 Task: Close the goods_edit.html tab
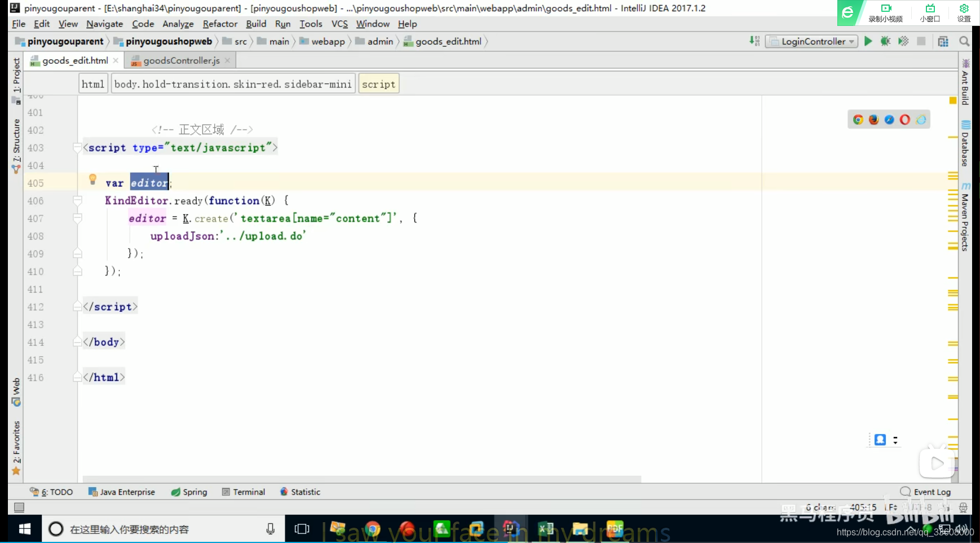coord(116,60)
